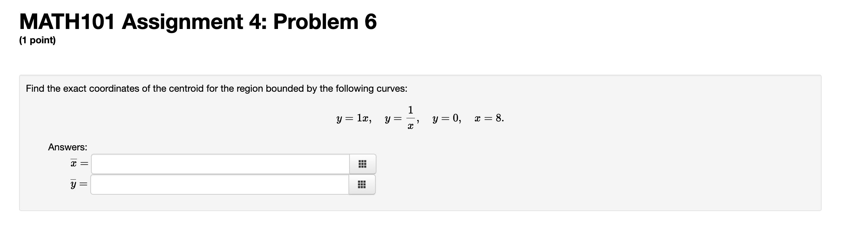Viewport: 868px width, 225px height.
Task: Click the math keypad icon beside the second answer box
Action: pyautogui.click(x=362, y=185)
